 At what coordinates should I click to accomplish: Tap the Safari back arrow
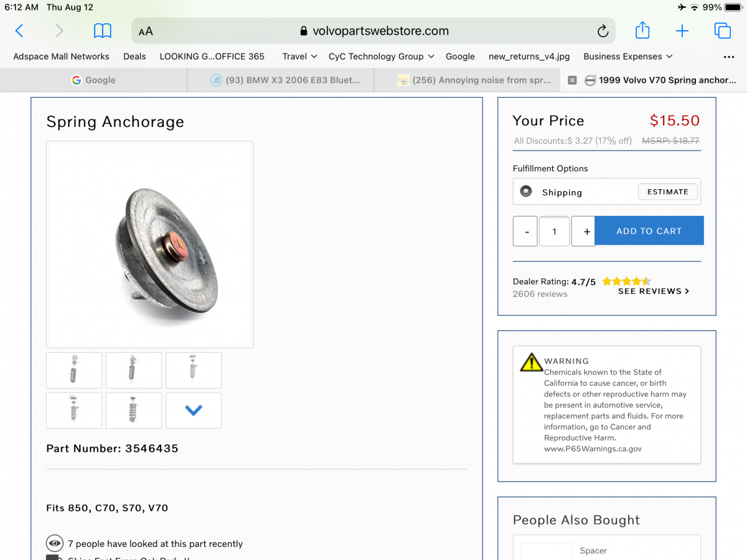coord(19,30)
